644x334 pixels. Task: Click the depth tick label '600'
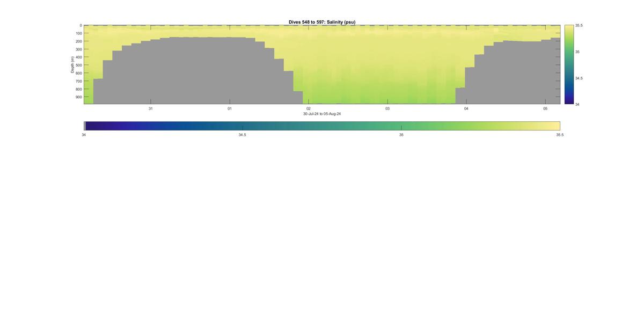tap(78, 73)
